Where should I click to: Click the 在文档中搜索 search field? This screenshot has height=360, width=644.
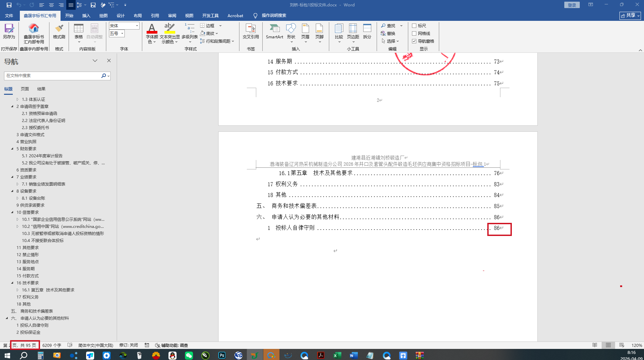click(52, 76)
